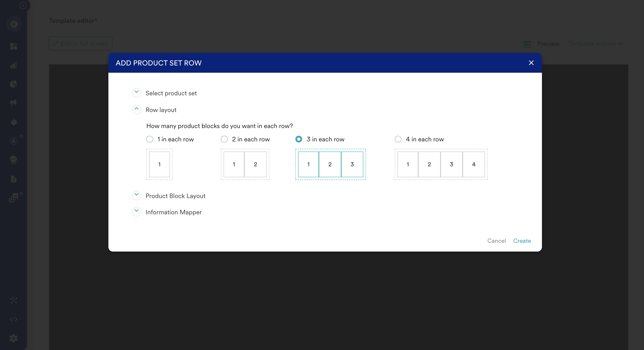Click the pie chart icon in sidebar
The image size is (644, 350).
14,84
